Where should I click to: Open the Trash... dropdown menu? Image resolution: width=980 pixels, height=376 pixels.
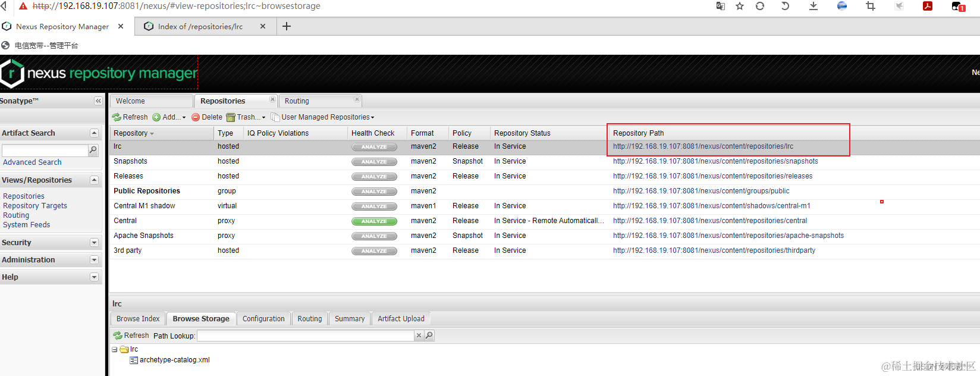pos(246,117)
